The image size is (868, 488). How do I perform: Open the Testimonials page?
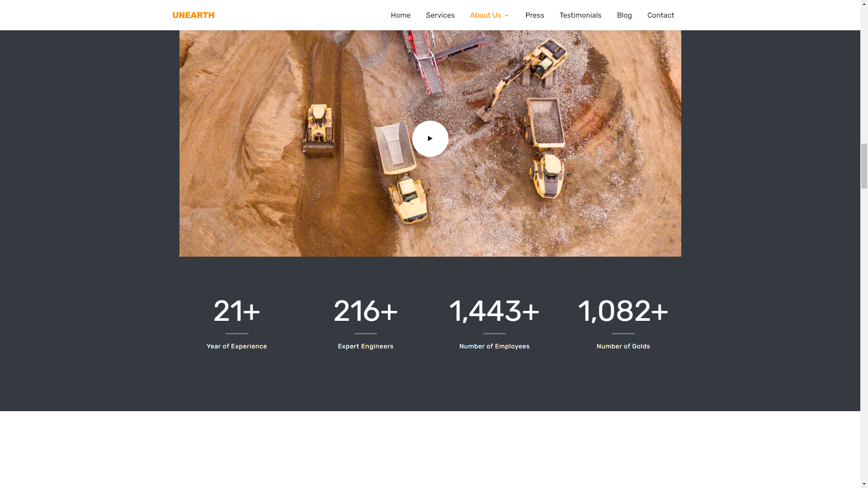[x=580, y=15]
